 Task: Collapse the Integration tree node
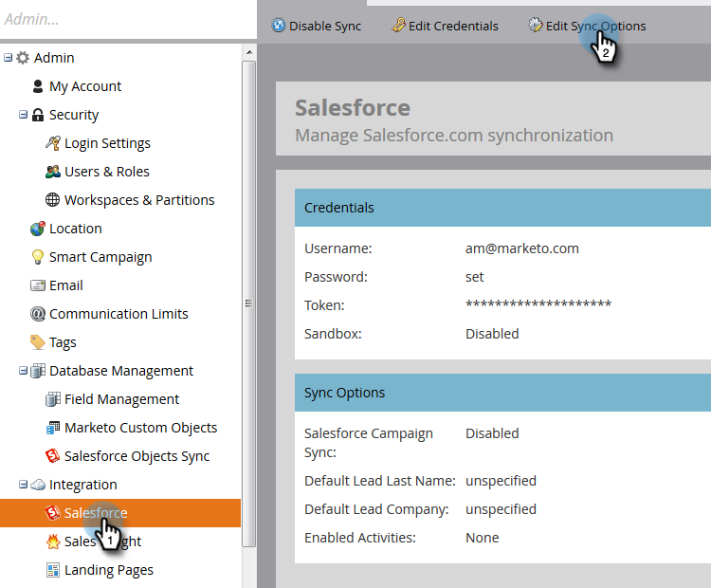click(23, 485)
